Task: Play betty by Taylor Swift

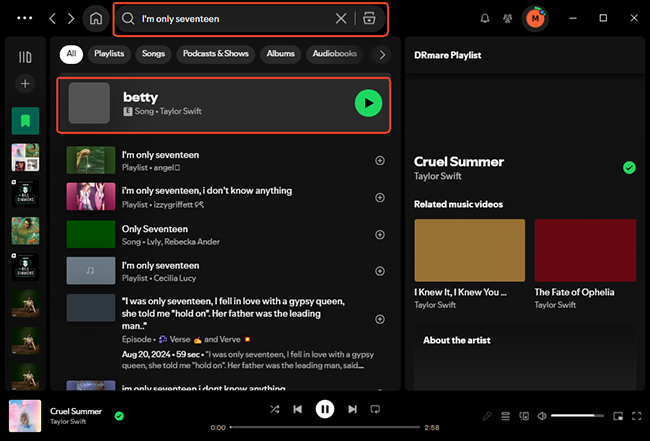Action: pyautogui.click(x=368, y=103)
